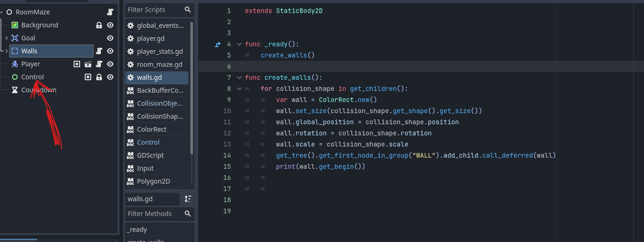Screen dimensions: 644x242
Task: Click doc icon beside Polygon2D entry
Action: point(131,181)
